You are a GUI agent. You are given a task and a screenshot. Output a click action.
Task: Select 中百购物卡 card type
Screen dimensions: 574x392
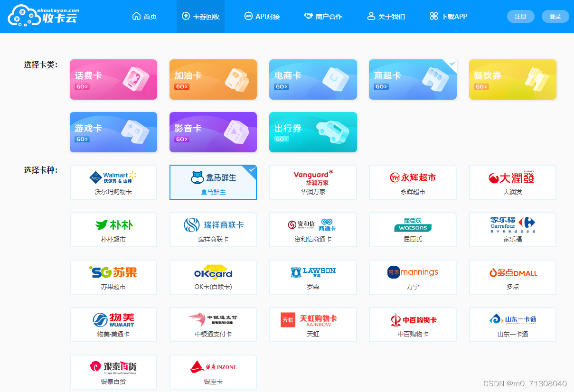coord(413,325)
